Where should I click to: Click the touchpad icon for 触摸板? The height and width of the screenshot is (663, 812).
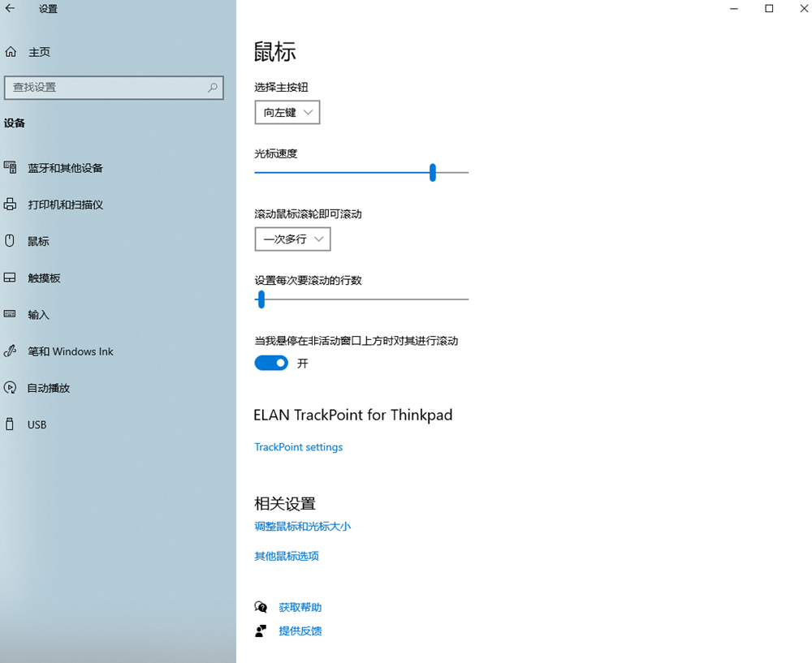pos(11,278)
